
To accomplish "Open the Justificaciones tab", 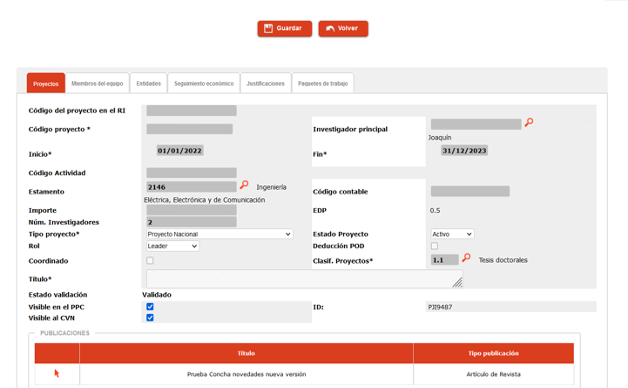I will click(266, 83).
